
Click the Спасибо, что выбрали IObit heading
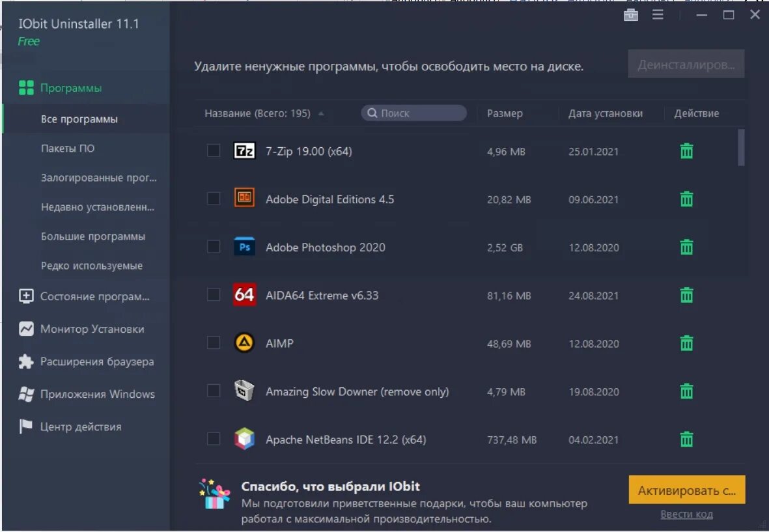(331, 486)
